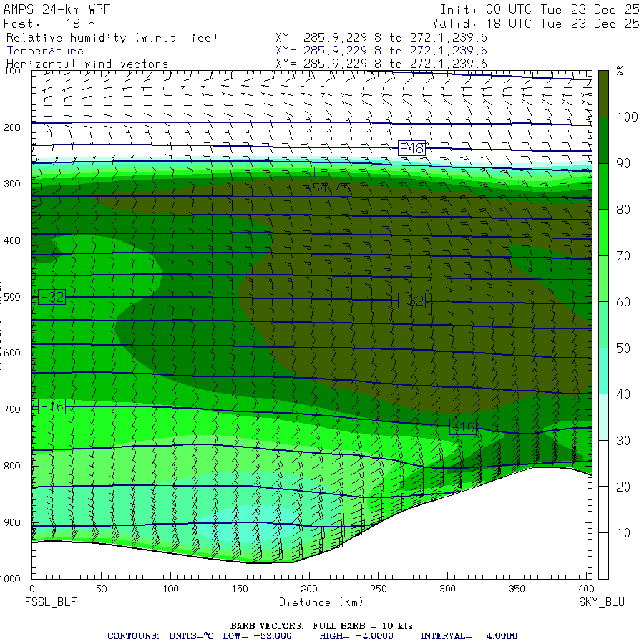Click the 'HIGH= -4.0000' contour text
Viewport: 644px width, 644px height.
356,636
